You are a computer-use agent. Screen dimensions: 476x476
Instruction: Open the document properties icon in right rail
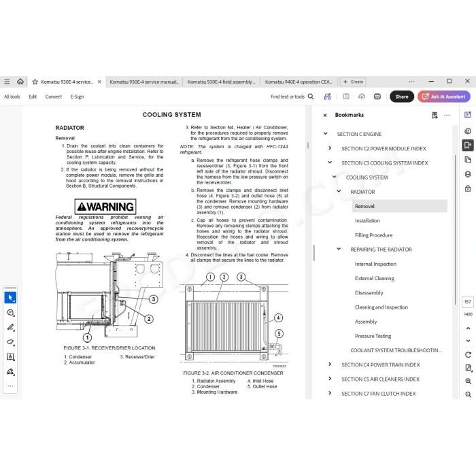click(x=468, y=368)
